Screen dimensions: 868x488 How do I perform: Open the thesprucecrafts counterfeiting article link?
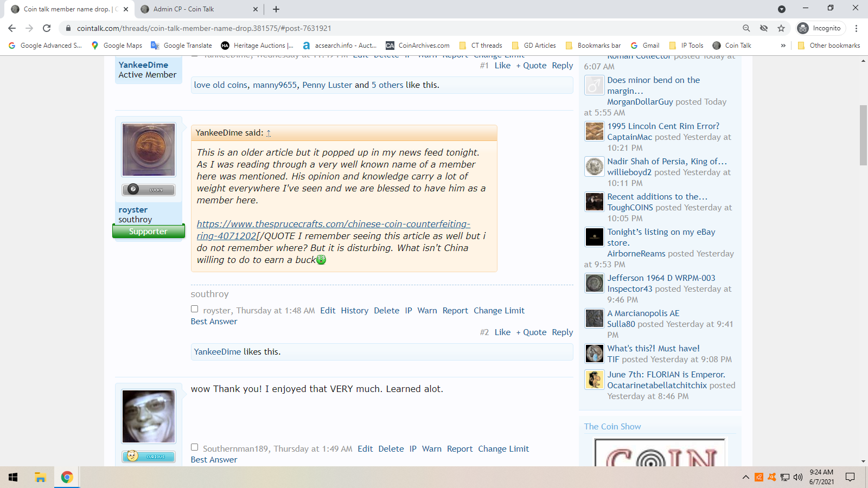click(x=333, y=224)
